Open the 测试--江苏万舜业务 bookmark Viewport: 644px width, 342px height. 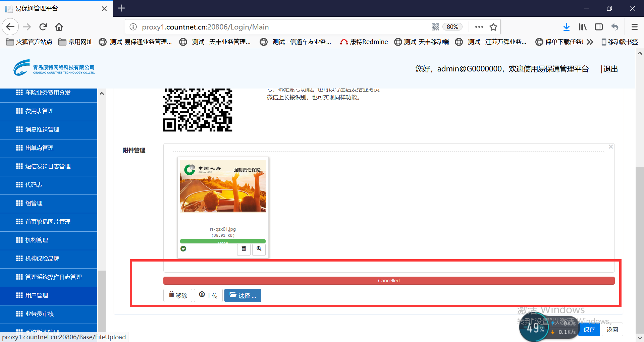coord(491,42)
